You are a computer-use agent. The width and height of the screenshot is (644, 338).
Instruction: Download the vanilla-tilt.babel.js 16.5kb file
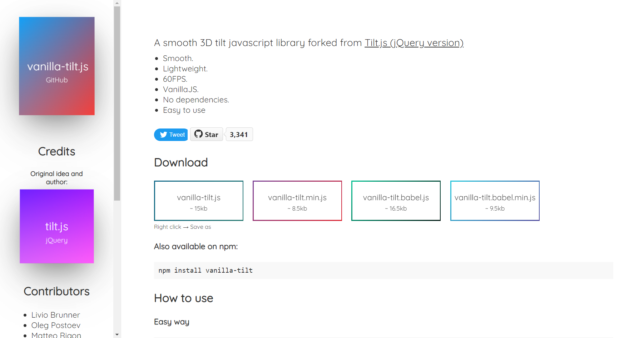pyautogui.click(x=396, y=201)
